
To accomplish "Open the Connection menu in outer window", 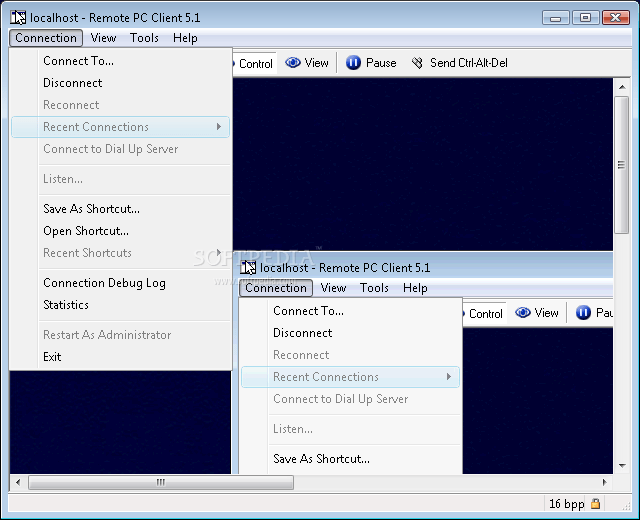I will point(46,38).
